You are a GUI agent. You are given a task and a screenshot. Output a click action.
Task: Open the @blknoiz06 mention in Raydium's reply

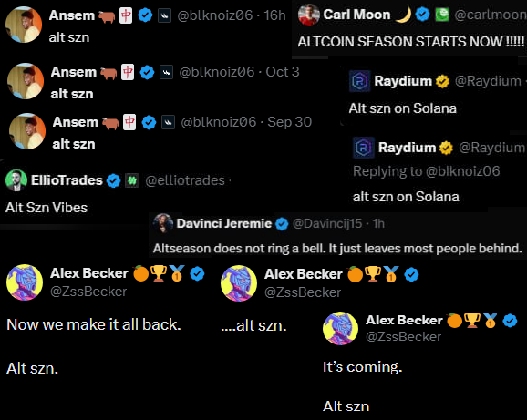point(462,171)
